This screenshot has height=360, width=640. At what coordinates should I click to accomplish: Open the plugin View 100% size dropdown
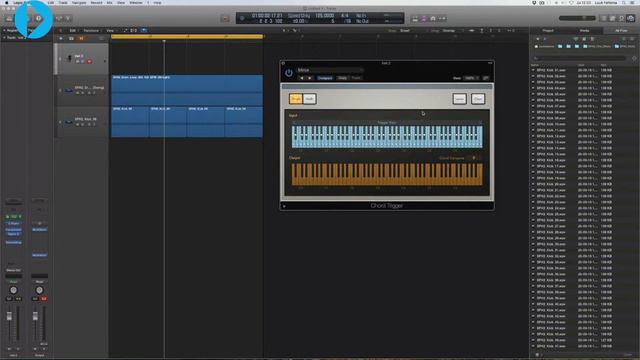point(471,78)
